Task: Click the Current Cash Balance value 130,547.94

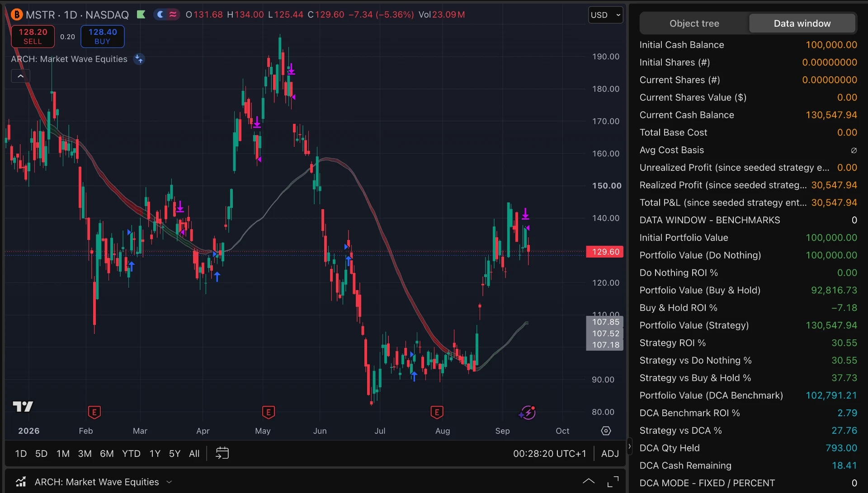Action: (831, 115)
